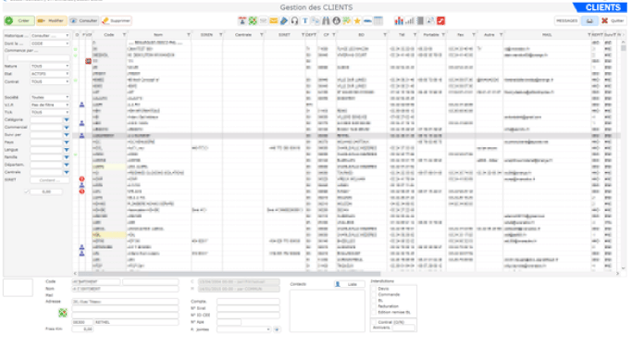Click the Commence par search field
This screenshot has height=360, width=644.
click(x=38, y=58)
